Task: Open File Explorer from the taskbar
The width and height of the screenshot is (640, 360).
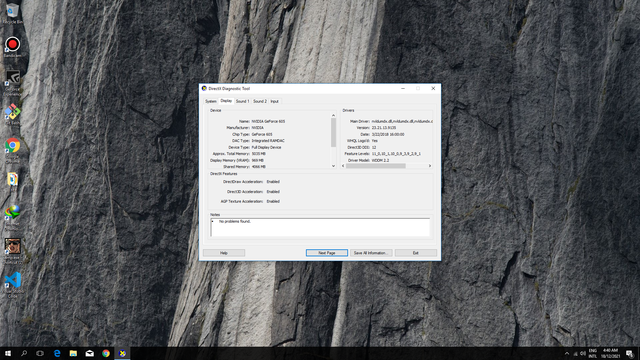Action: (x=73, y=353)
